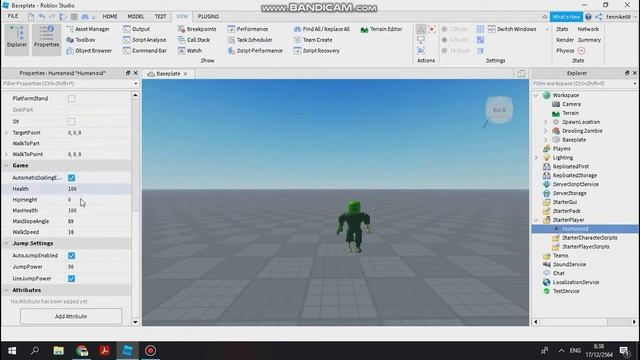This screenshot has height=360, width=640.
Task: Expand the Lighting node
Action: coord(536,158)
